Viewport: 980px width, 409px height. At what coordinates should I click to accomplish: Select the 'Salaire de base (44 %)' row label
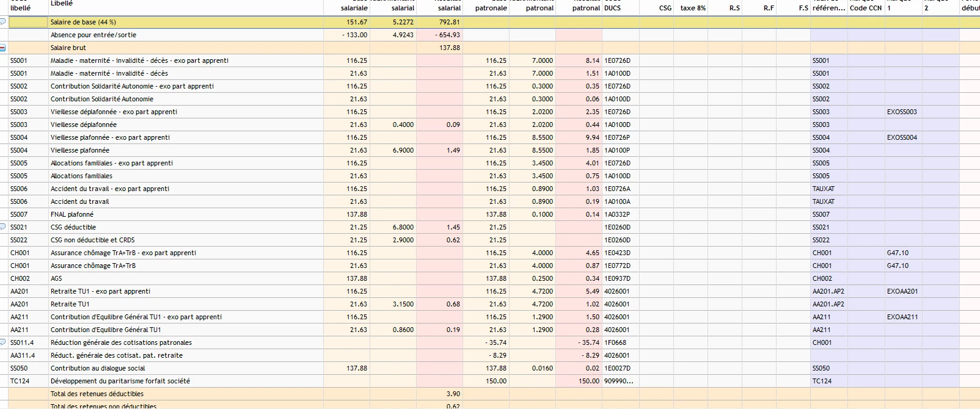point(83,22)
